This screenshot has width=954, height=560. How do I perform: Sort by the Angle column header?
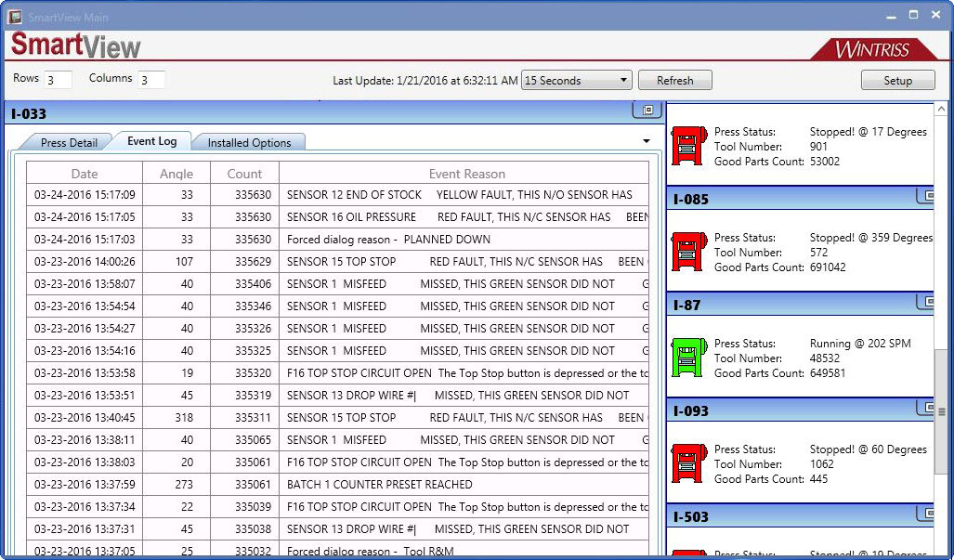pyautogui.click(x=176, y=174)
